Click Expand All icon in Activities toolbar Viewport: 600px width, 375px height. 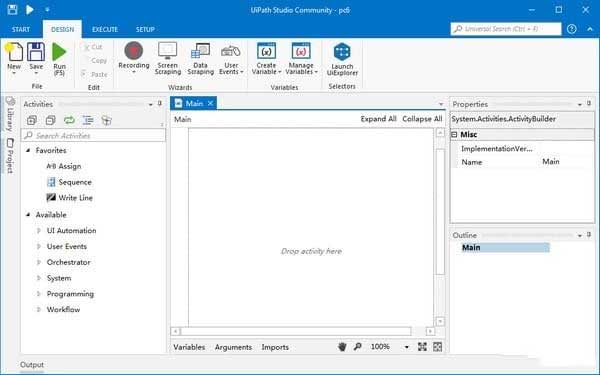click(x=32, y=120)
